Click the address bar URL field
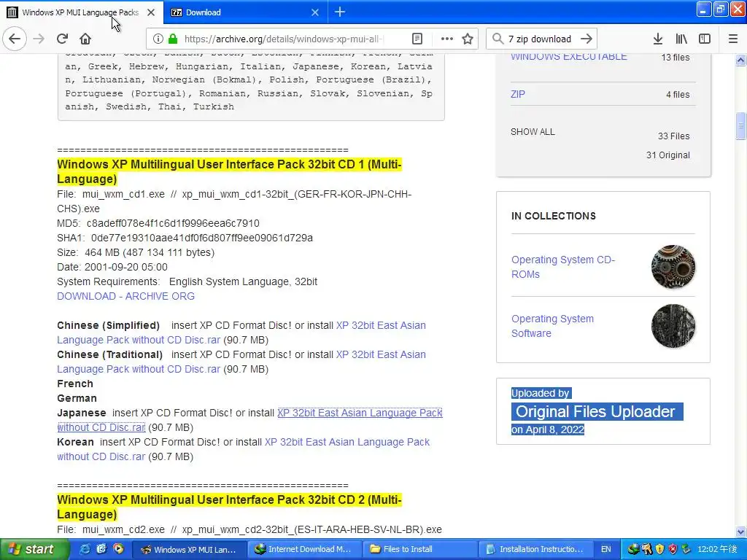Viewport: 747px width, 560px height. [284, 39]
